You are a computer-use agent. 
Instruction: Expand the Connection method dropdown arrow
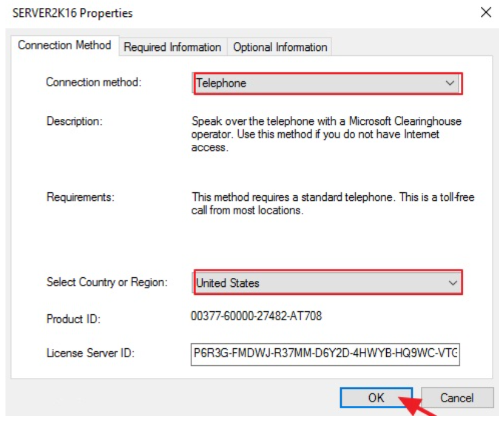pos(450,83)
